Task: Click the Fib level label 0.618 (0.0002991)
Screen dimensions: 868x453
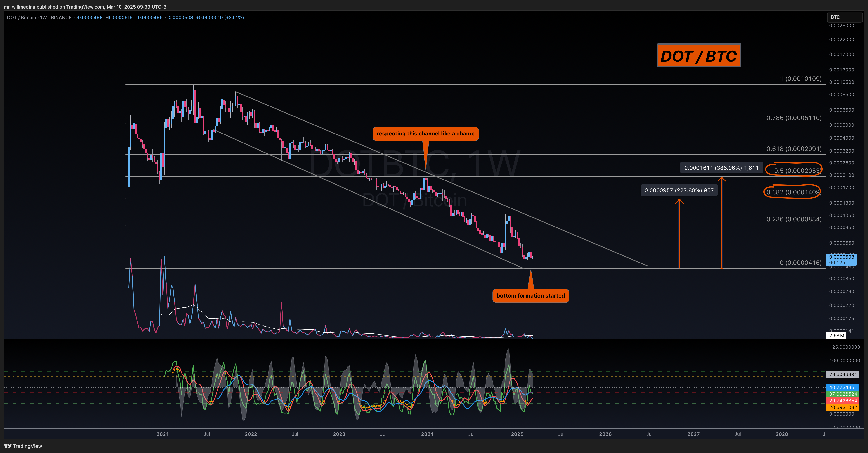Action: 794,149
